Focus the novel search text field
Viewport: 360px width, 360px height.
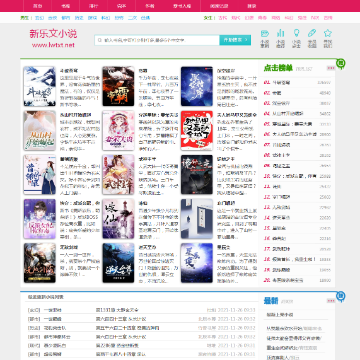[157, 40]
